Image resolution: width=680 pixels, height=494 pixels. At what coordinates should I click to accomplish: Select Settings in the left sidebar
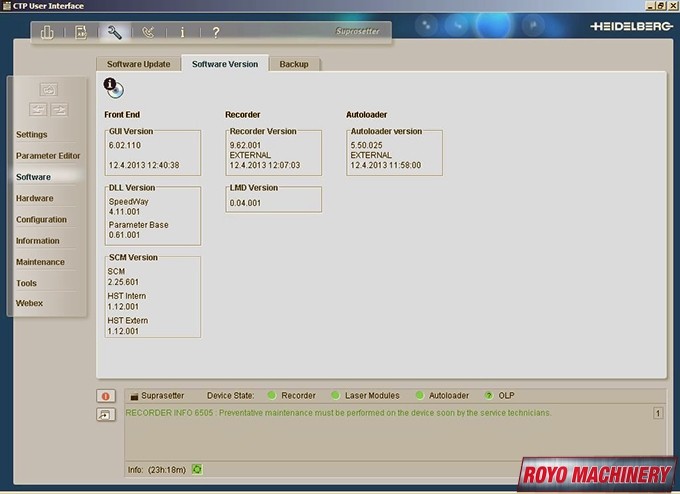(x=32, y=134)
